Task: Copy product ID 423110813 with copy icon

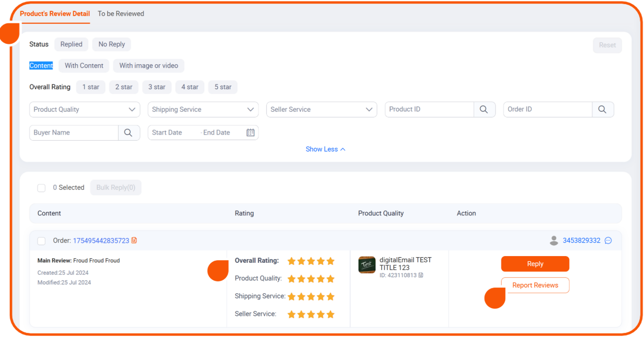Action: [421, 275]
